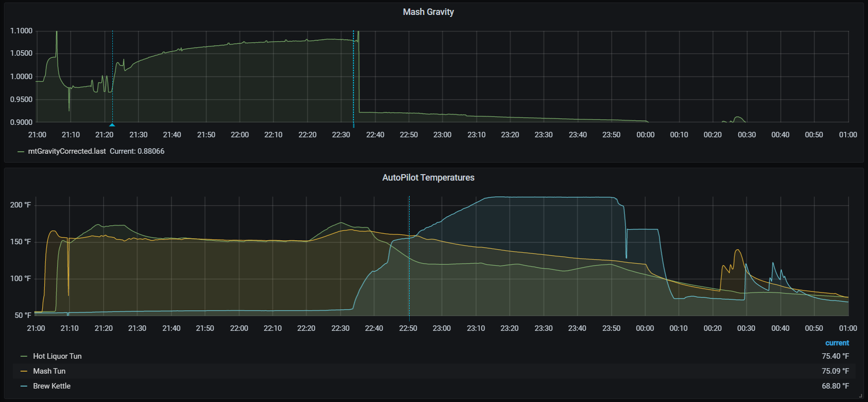
Task: Click the 1.0500 y-axis label
Action: pyautogui.click(x=21, y=53)
